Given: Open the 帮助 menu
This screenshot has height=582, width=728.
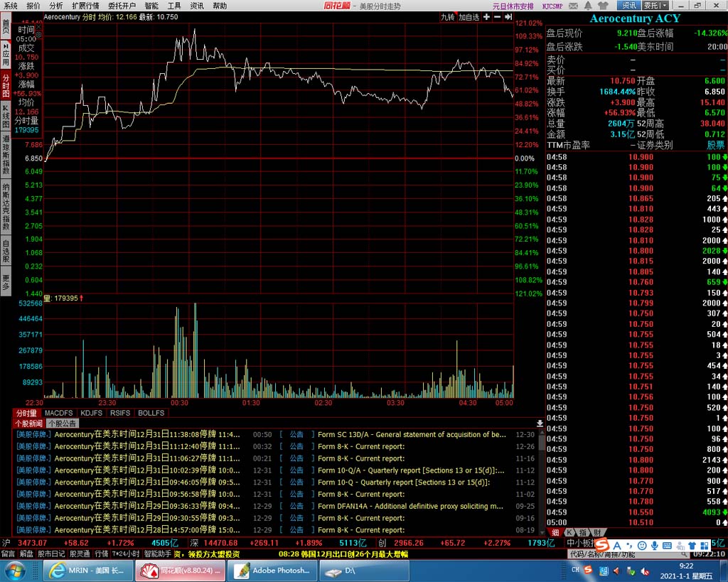Looking at the screenshot, I should pos(220,6).
